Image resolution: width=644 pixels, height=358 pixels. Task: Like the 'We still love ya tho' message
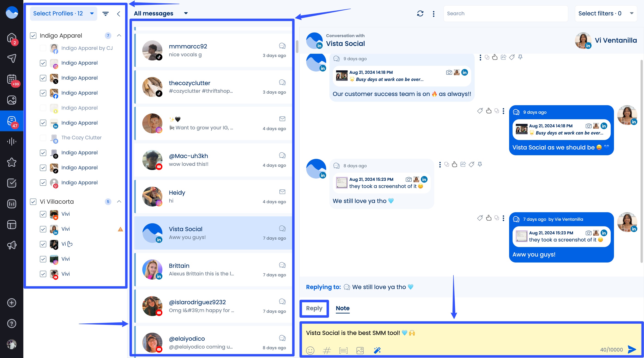[455, 164]
